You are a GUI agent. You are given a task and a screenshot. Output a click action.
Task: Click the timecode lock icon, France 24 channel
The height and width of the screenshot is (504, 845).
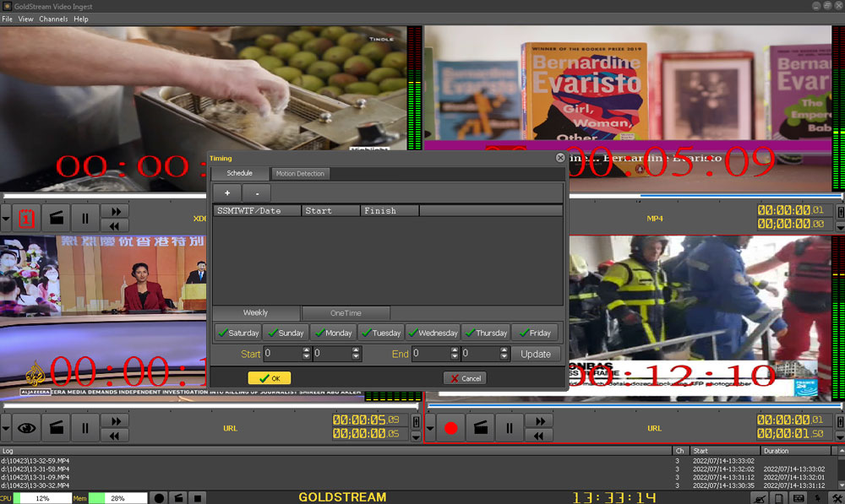(x=841, y=421)
